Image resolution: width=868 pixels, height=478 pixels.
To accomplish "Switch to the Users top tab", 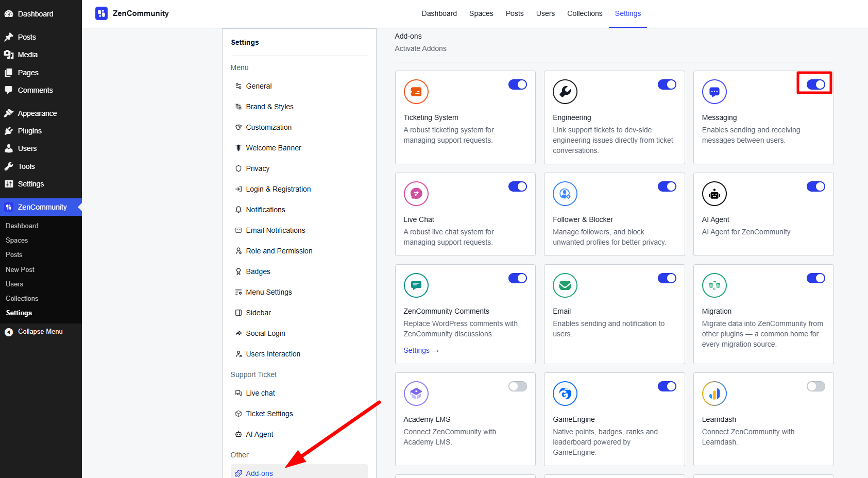I will (546, 13).
